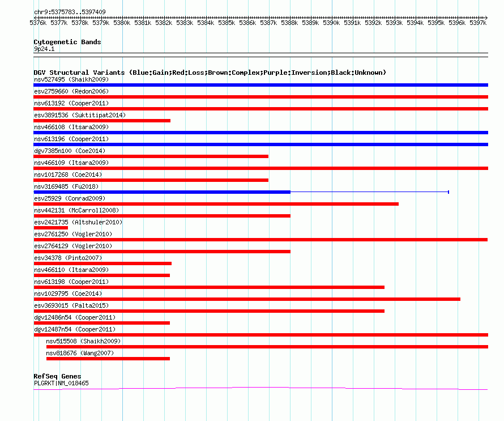Click the RefSeq Genes track heading
This screenshot has height=421, width=504.
coord(57,376)
